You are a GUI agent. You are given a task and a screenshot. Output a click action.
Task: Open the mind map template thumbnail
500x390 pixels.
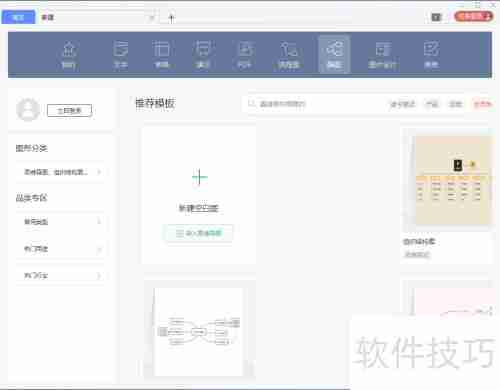click(199, 332)
